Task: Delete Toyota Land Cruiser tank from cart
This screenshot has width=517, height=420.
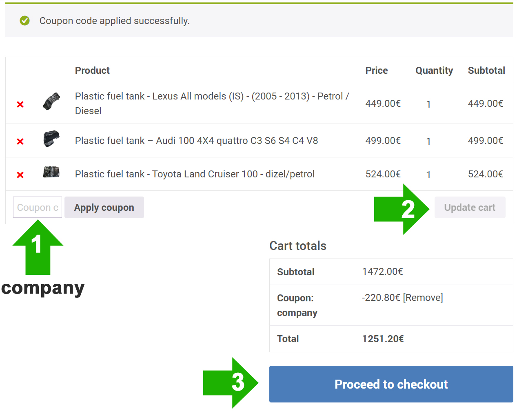Action: 20,175
